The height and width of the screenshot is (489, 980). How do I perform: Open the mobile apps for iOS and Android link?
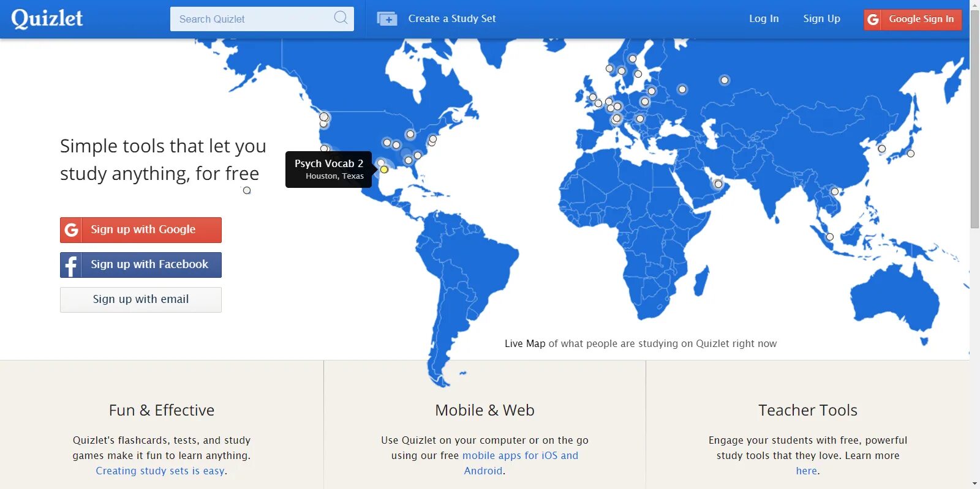tap(520, 463)
